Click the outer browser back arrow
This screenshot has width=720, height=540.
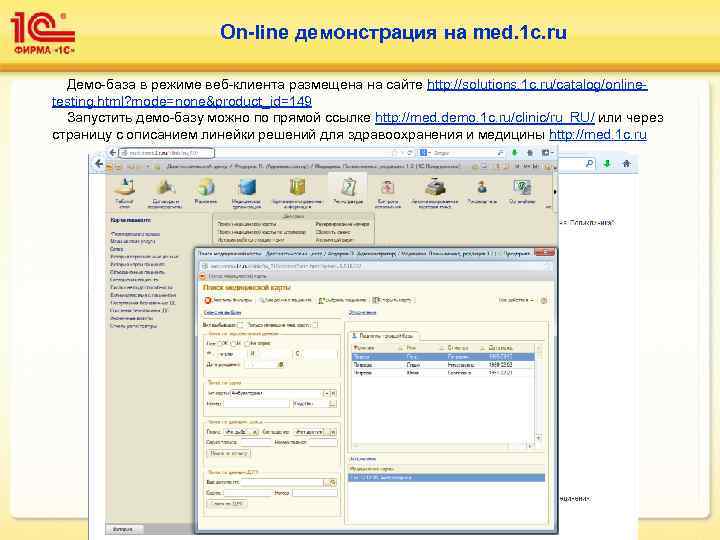click(98, 163)
